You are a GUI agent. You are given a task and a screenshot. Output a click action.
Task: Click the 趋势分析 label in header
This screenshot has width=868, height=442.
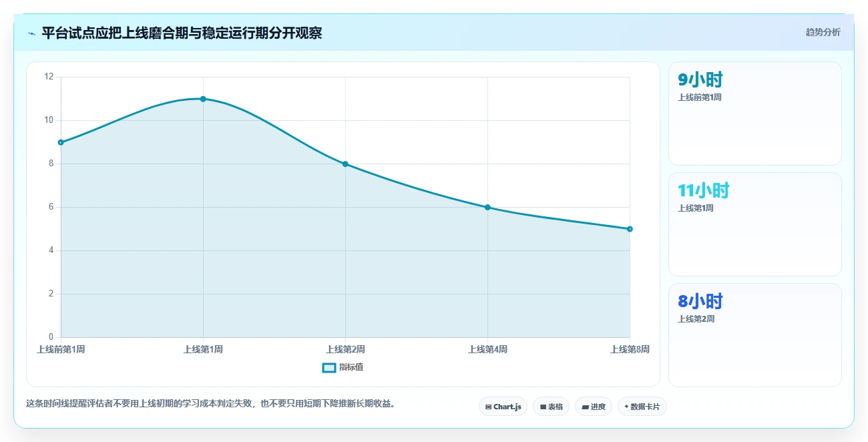[x=823, y=32]
